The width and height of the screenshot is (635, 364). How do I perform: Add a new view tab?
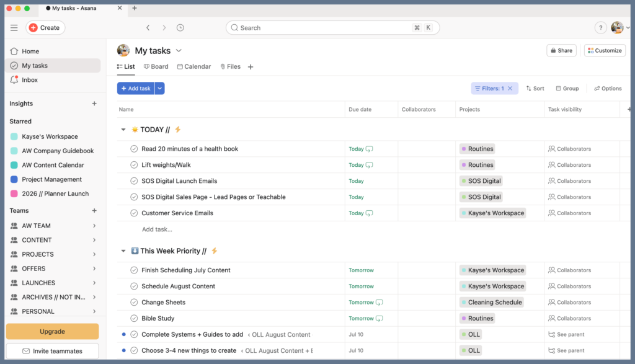click(251, 67)
